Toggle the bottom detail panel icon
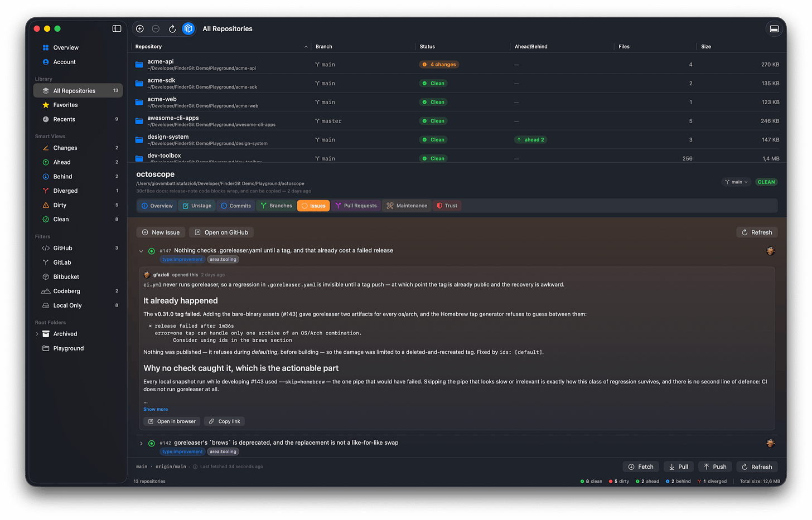812x520 pixels. 774,28
